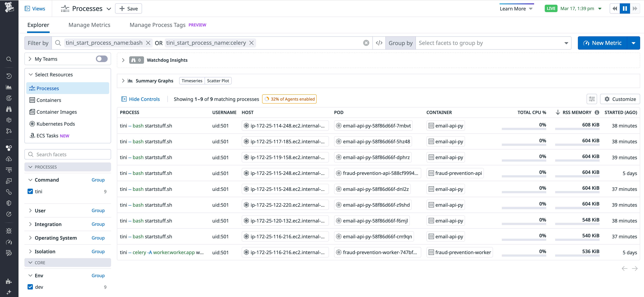Open the Manage Process Tags preview tab

tap(157, 25)
